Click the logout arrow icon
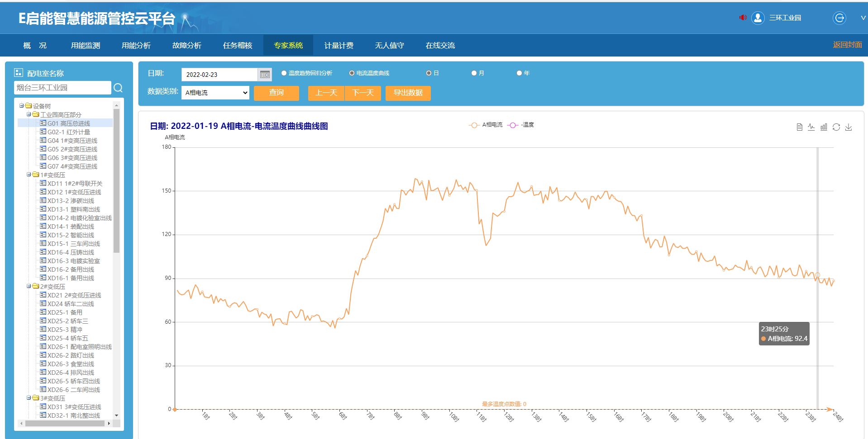The image size is (868, 439). [839, 18]
